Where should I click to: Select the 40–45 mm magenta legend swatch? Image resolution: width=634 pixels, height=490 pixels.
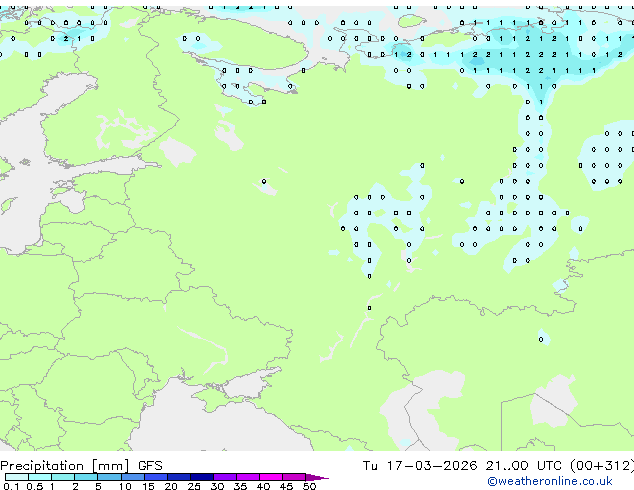point(271,477)
